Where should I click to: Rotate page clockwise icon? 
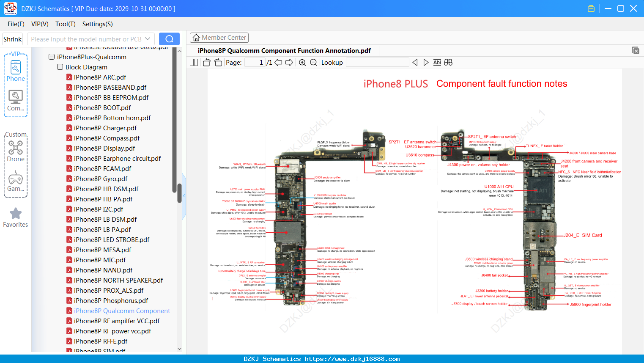coord(218,63)
